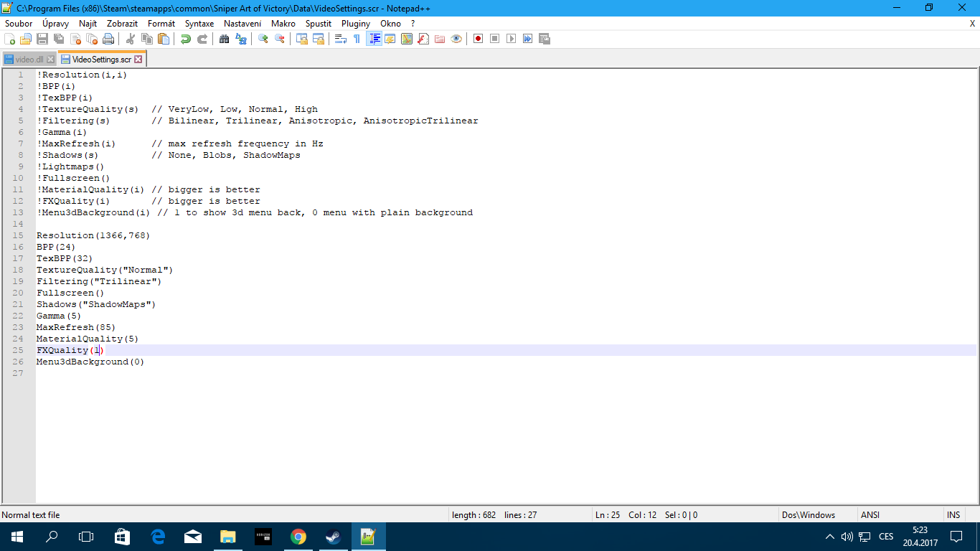Create a new document with the New icon

click(x=9, y=39)
